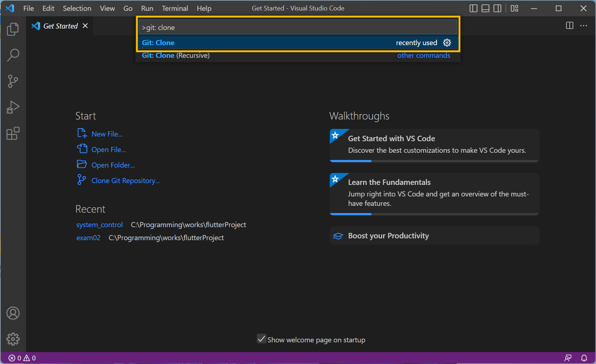Screen dimensions: 596x364
Task: Open the Search view icon
Action: click(x=13, y=55)
